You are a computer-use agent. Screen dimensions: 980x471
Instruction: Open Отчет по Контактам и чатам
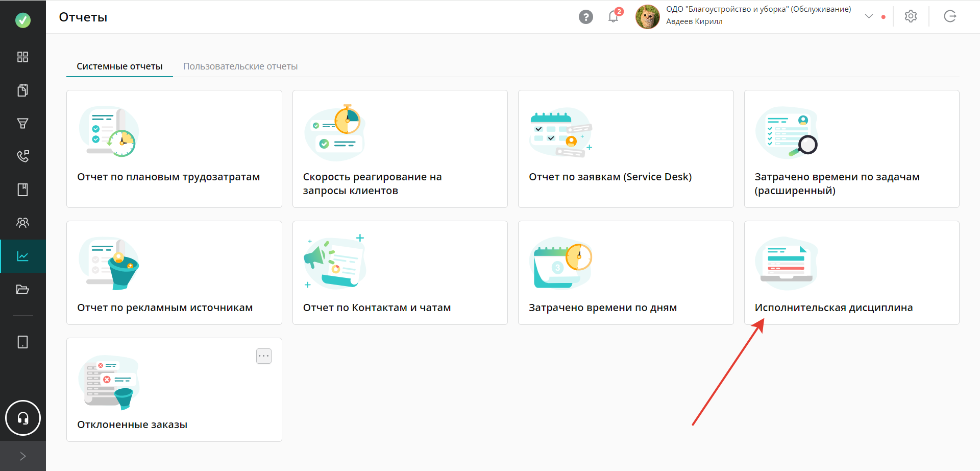[400, 273]
